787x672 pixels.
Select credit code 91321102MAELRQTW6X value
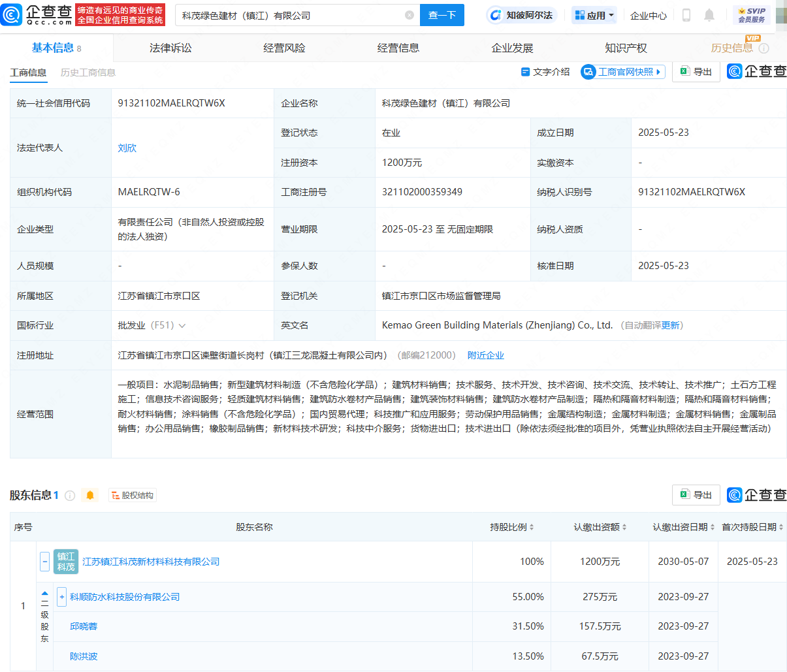click(171, 103)
